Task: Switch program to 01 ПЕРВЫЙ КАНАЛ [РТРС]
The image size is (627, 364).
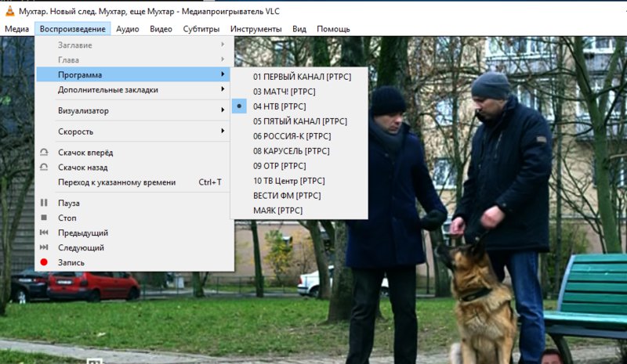Action: 302,77
